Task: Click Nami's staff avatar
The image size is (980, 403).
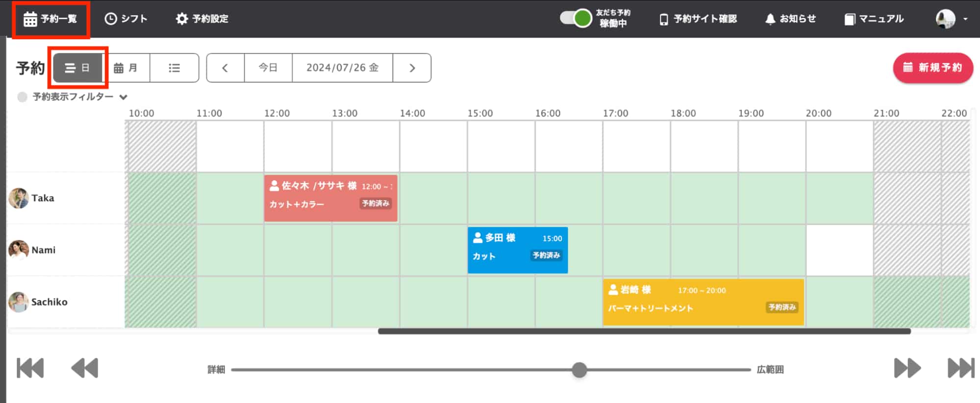Action: click(x=19, y=250)
